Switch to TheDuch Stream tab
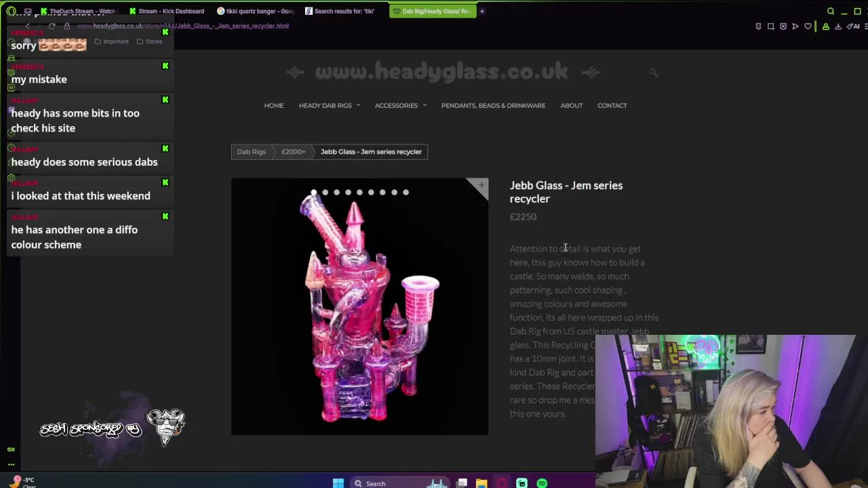The image size is (868, 488). (x=78, y=11)
